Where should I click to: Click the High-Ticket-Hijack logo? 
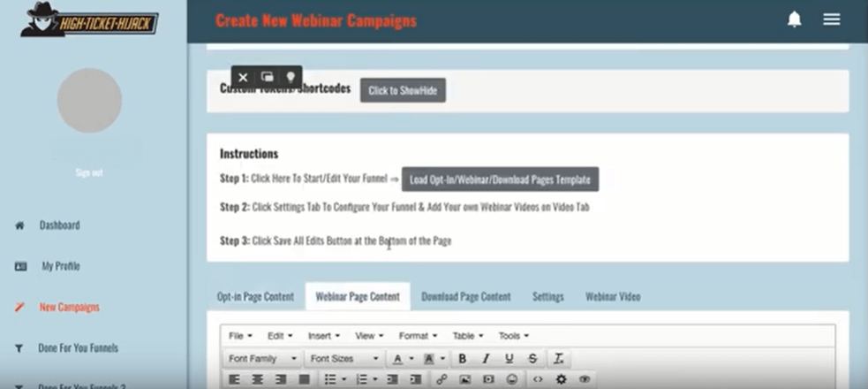pyautogui.click(x=89, y=20)
